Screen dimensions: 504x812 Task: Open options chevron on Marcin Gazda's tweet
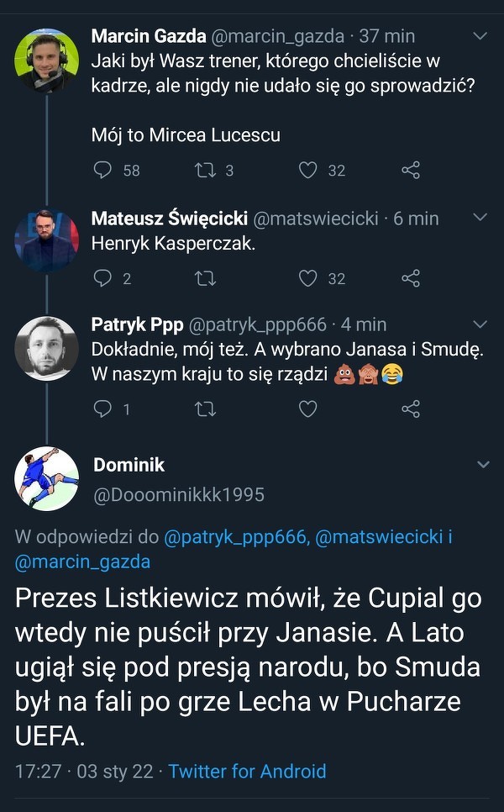click(480, 36)
